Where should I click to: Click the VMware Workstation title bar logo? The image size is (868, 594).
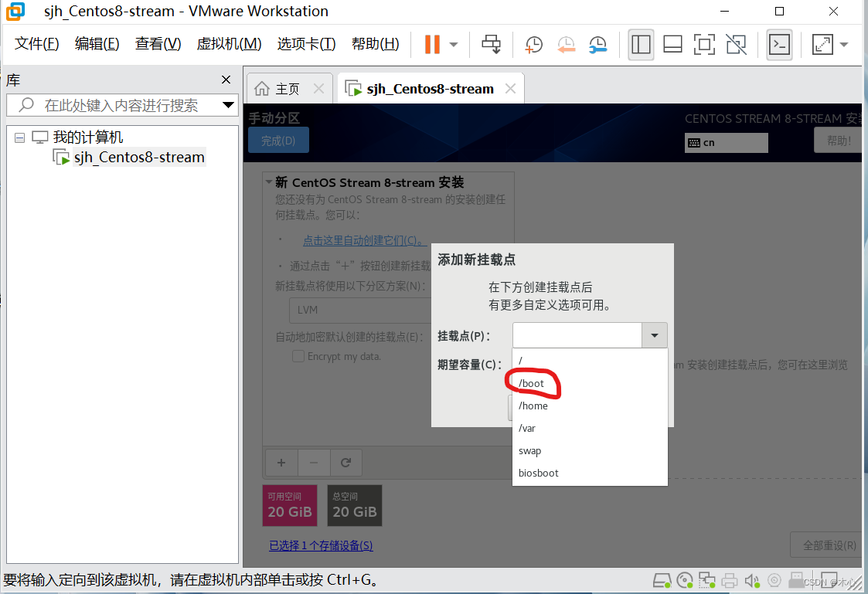[15, 12]
